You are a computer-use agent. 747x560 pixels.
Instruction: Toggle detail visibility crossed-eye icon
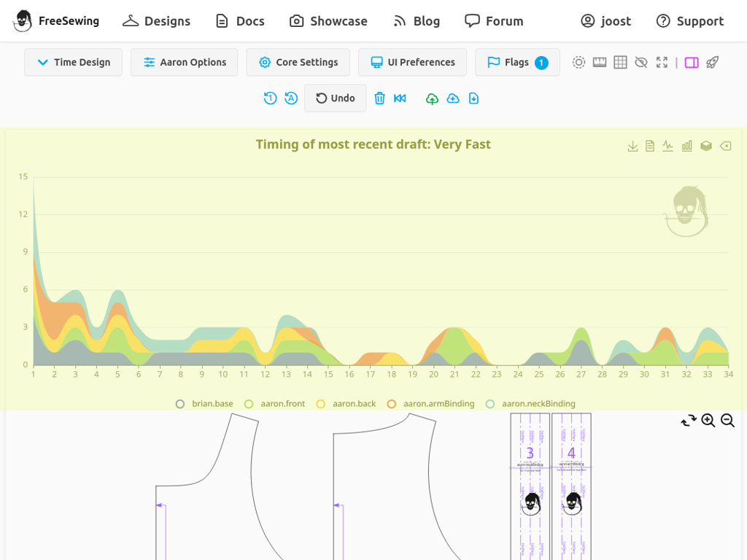641,63
